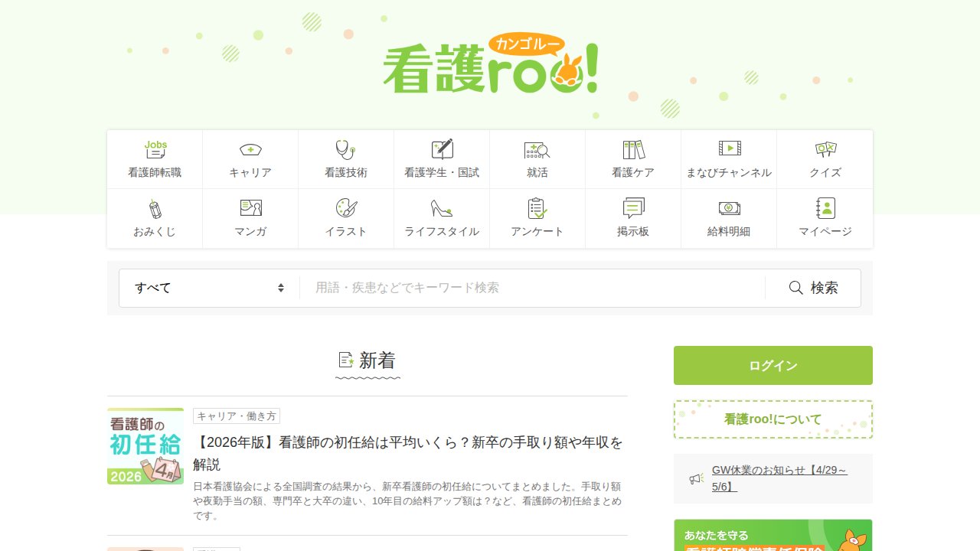Open the アンケート survey icon
The height and width of the screenshot is (551, 980).
pos(537,217)
